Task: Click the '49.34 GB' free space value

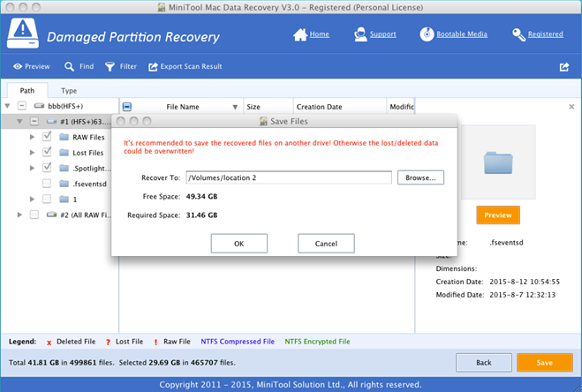Action: click(201, 196)
